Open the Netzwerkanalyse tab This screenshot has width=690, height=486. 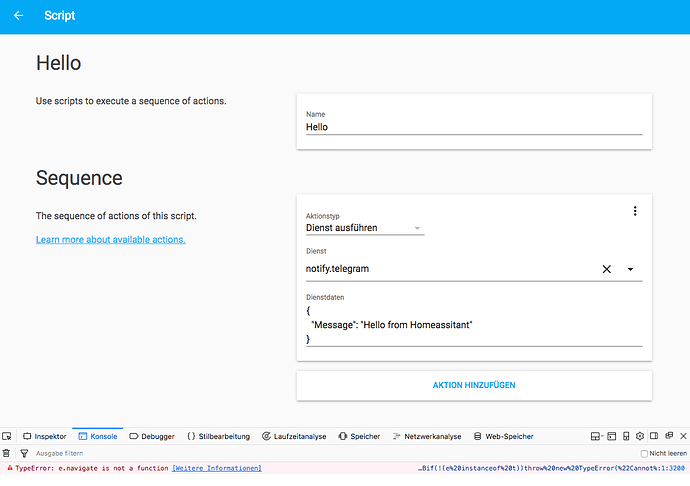point(427,437)
